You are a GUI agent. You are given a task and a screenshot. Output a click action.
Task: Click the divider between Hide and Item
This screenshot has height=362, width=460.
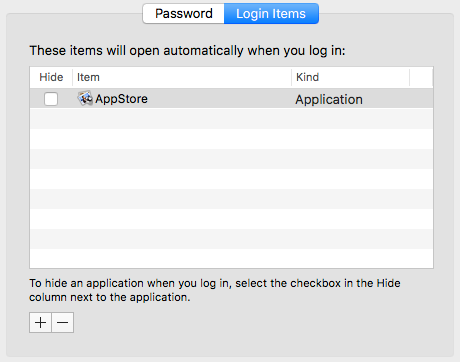click(73, 77)
